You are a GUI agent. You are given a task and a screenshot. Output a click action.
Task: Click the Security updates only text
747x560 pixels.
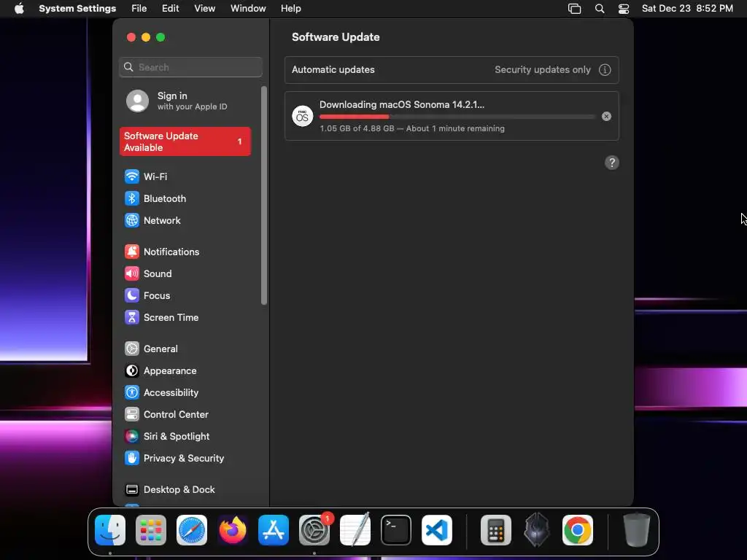point(543,70)
